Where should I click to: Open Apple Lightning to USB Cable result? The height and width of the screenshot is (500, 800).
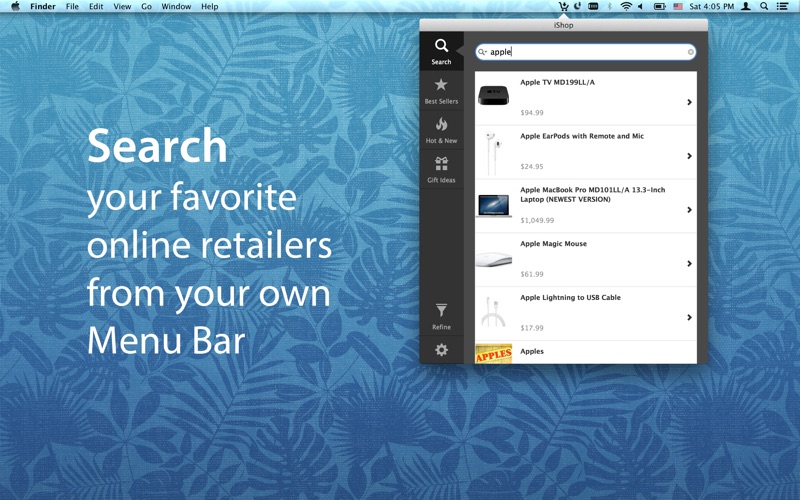586,313
